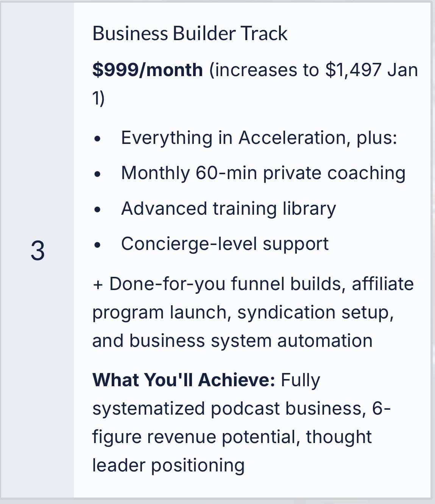Viewport: 435px width, 504px height.
Task: Select the Everything in Acceleration bullet text
Action: [259, 137]
